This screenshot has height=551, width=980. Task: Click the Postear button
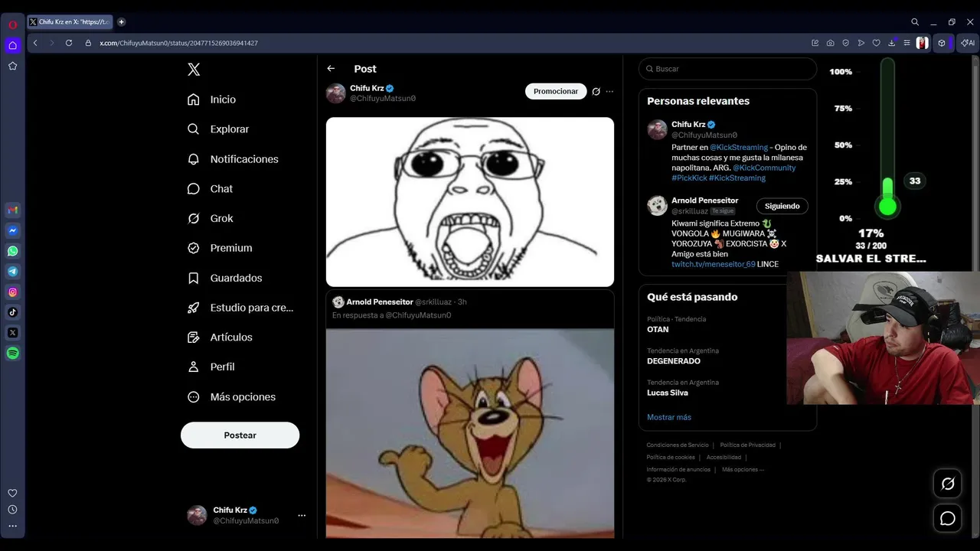click(x=240, y=435)
